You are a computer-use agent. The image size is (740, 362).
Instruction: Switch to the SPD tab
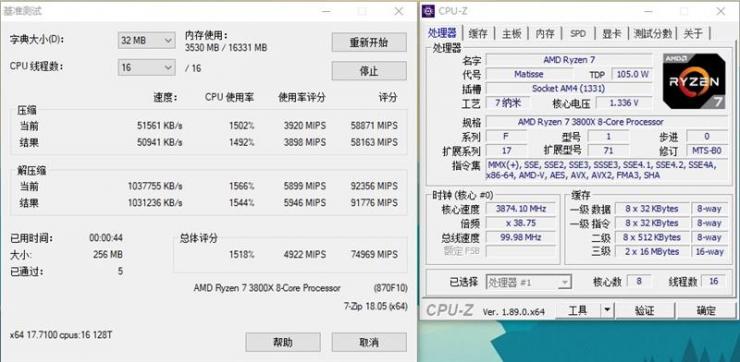pos(578,34)
